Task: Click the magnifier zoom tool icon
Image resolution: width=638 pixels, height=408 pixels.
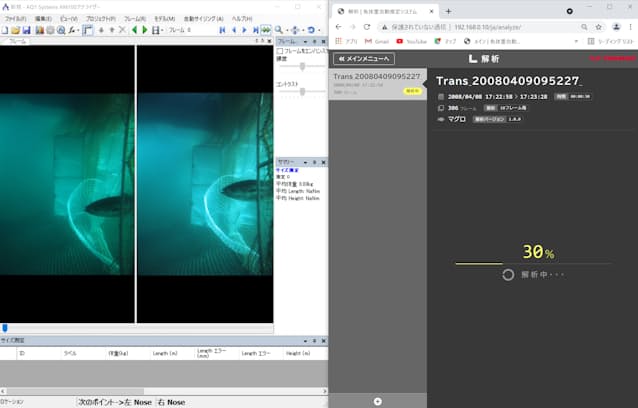Action: click(280, 30)
